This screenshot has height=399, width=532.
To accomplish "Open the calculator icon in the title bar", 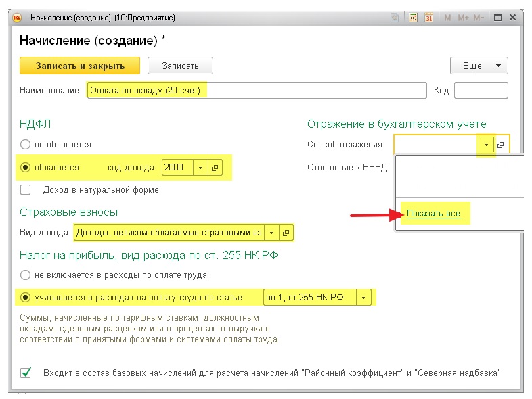I will pos(414,18).
